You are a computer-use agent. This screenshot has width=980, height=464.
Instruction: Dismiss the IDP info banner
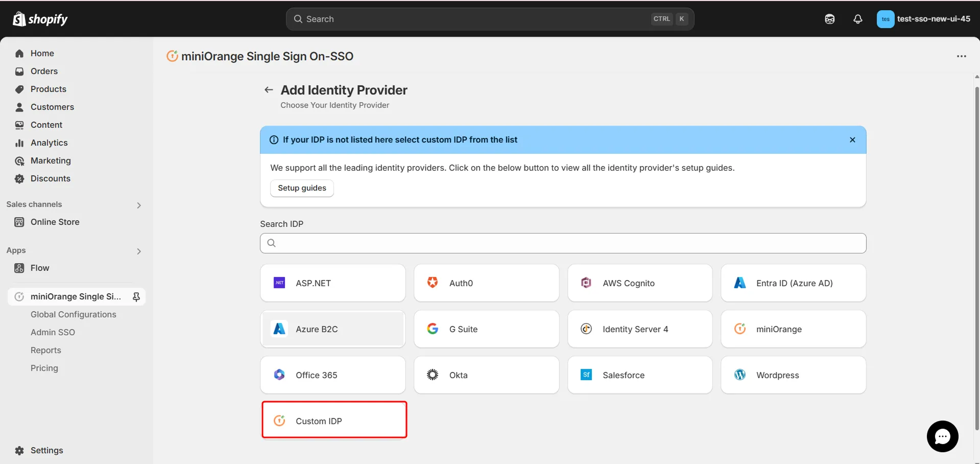[x=852, y=140]
